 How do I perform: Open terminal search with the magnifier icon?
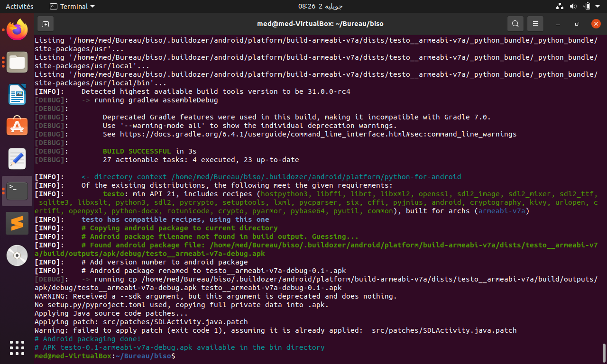(x=515, y=23)
